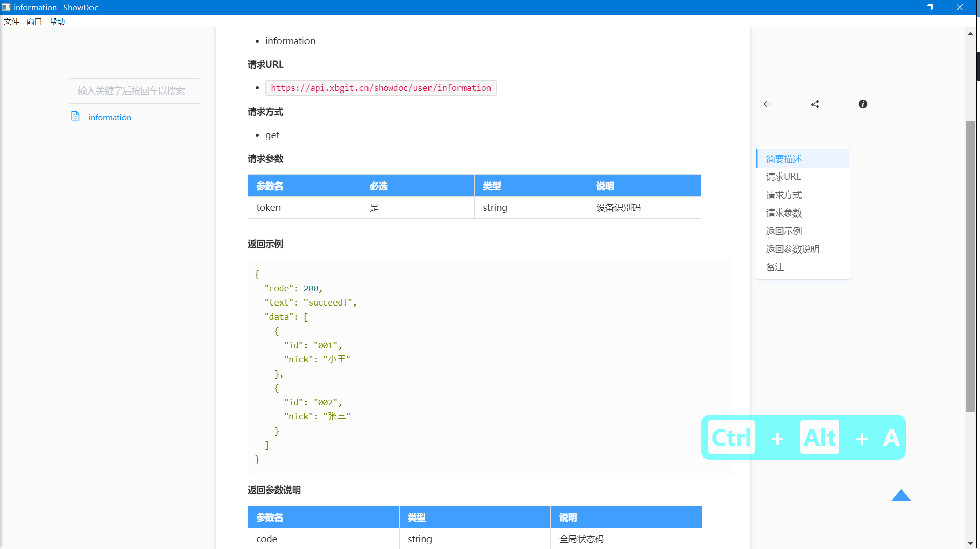Jump to 简要描述 in outline
This screenshot has width=980, height=549.
803,159
